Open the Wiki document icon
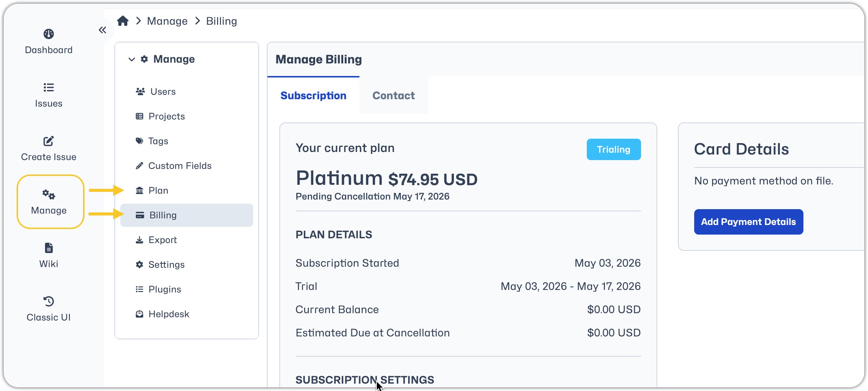Screen dimensions: 868x391 pos(49,248)
